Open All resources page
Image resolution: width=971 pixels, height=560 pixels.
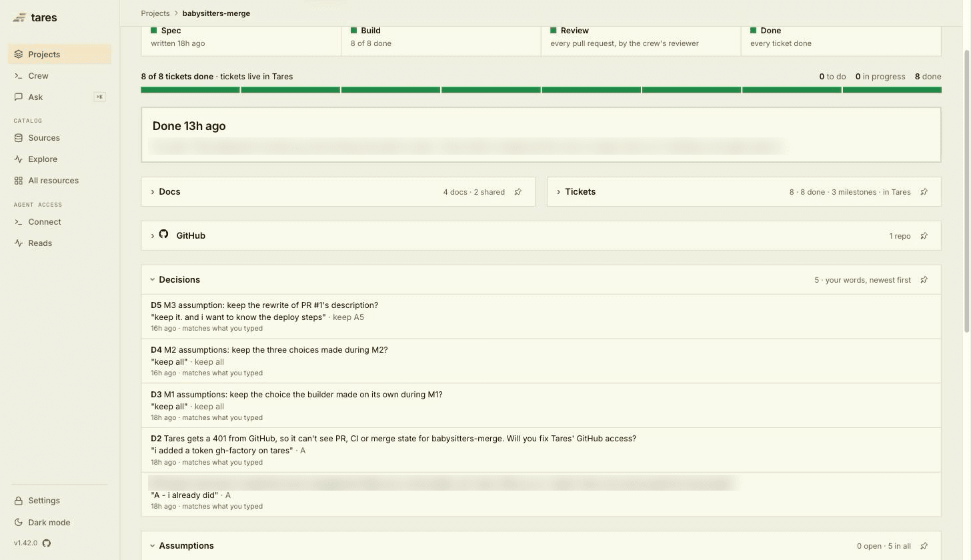tap(59, 181)
